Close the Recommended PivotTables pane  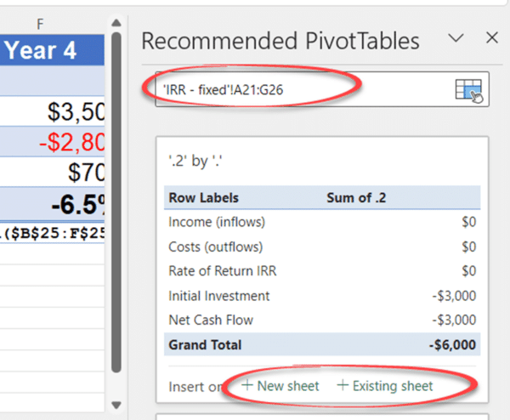tap(491, 37)
